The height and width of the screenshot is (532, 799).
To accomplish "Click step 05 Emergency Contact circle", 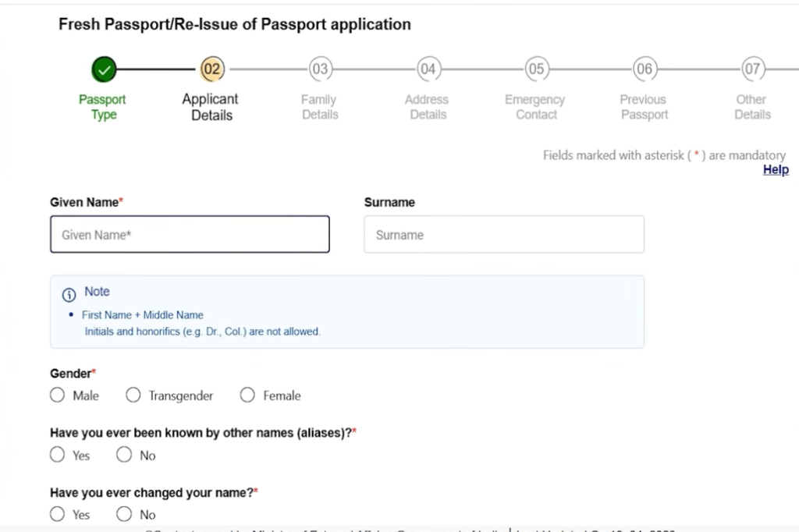I will pos(535,69).
